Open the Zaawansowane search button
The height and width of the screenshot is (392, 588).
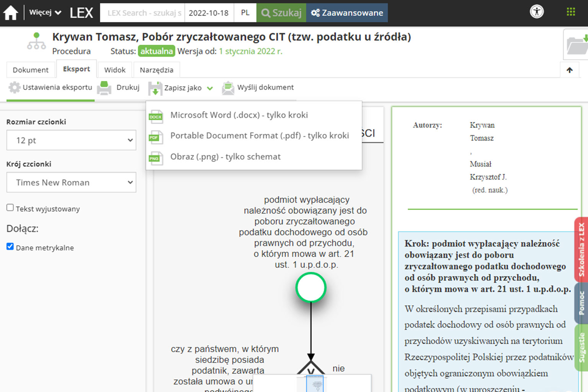347,13
